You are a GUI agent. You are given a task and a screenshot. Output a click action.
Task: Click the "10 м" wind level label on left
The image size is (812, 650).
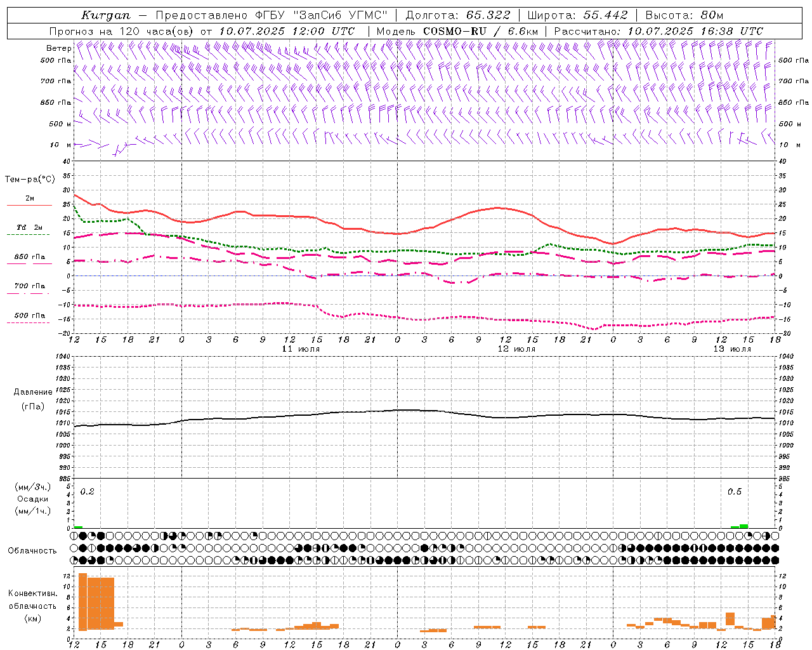(61, 145)
